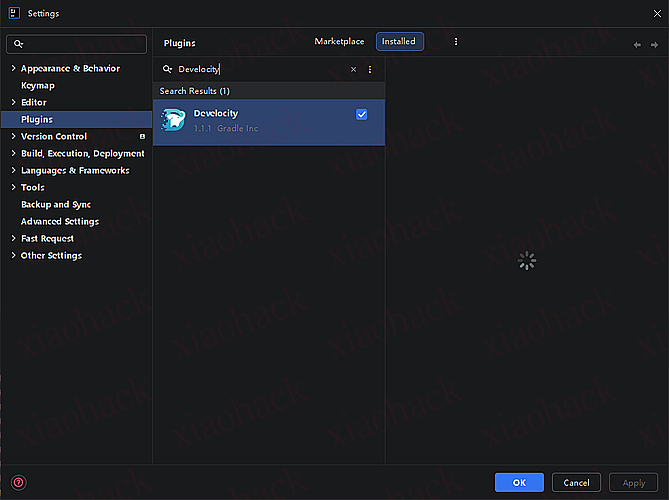The height and width of the screenshot is (500, 669).
Task: Select Advanced Settings in the sidebar
Action: [60, 222]
